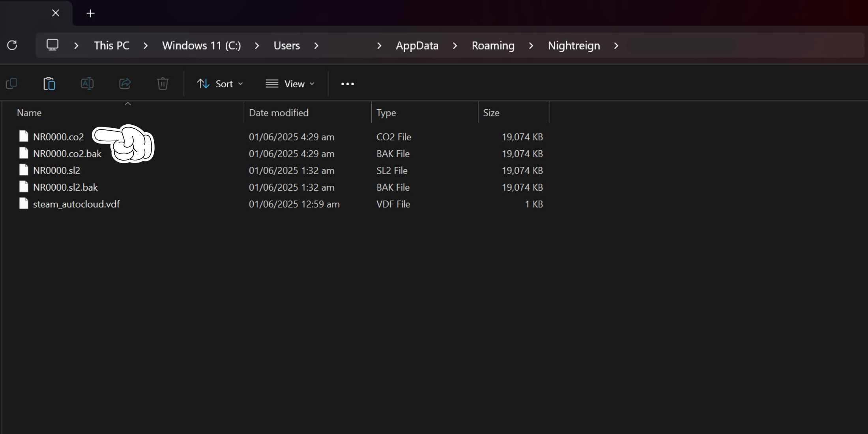Click the Refresh icon
The height and width of the screenshot is (434, 868).
click(12, 45)
